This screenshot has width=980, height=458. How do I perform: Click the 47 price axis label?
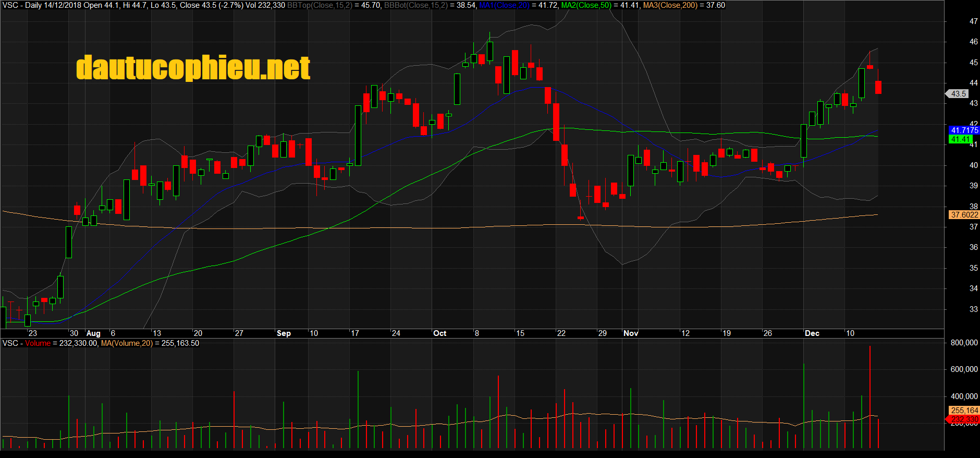(x=973, y=21)
